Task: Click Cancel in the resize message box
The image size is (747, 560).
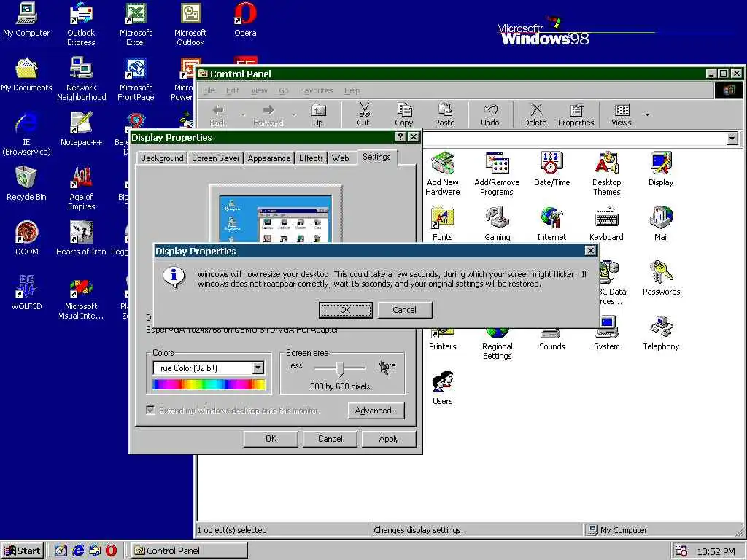Action: tap(404, 310)
